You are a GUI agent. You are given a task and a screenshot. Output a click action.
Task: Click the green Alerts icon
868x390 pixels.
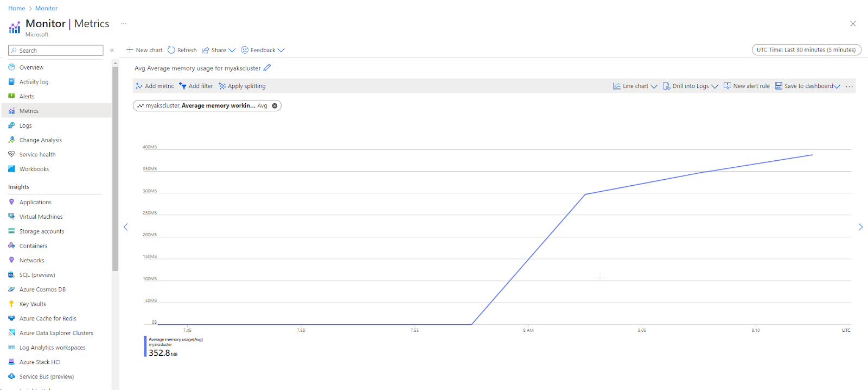click(x=11, y=96)
